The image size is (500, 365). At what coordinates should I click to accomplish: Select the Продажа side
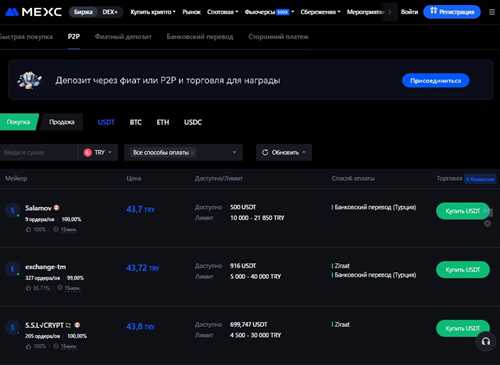pos(62,122)
